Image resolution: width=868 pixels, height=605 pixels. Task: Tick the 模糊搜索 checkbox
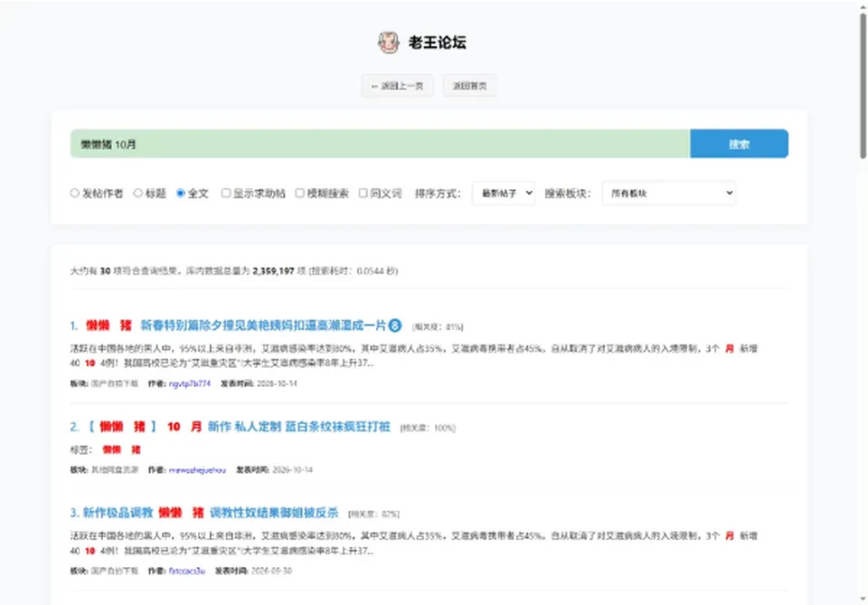point(299,194)
